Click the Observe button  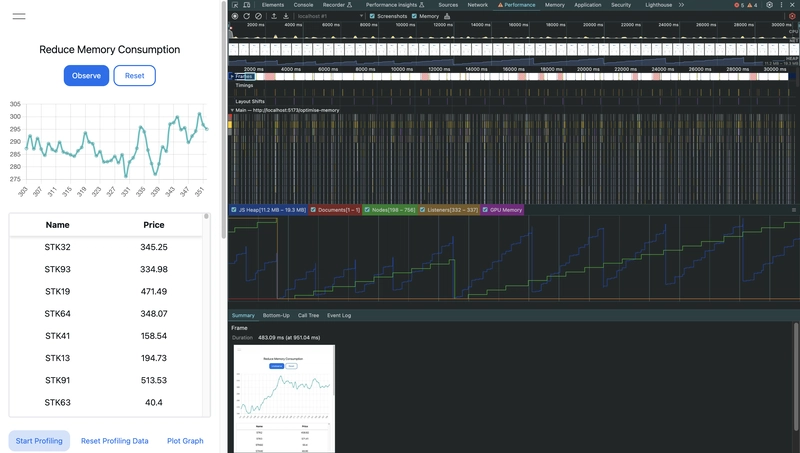(86, 76)
